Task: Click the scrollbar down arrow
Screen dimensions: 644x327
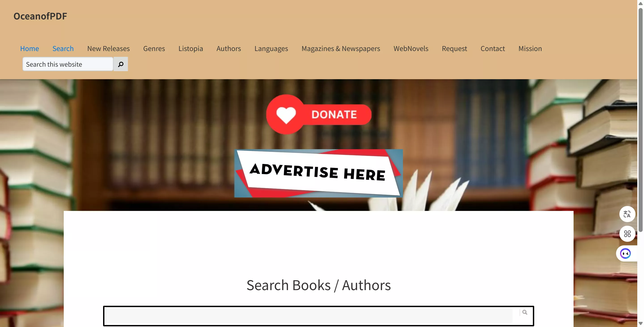Action: 640,323
